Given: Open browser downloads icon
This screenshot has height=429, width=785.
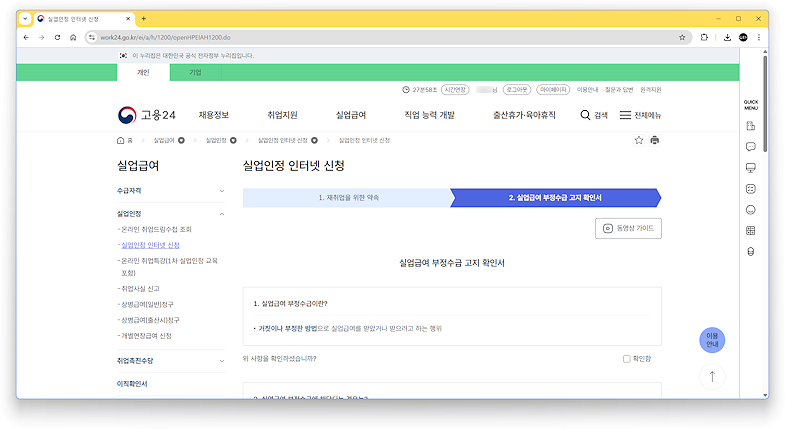Looking at the screenshot, I should (727, 38).
